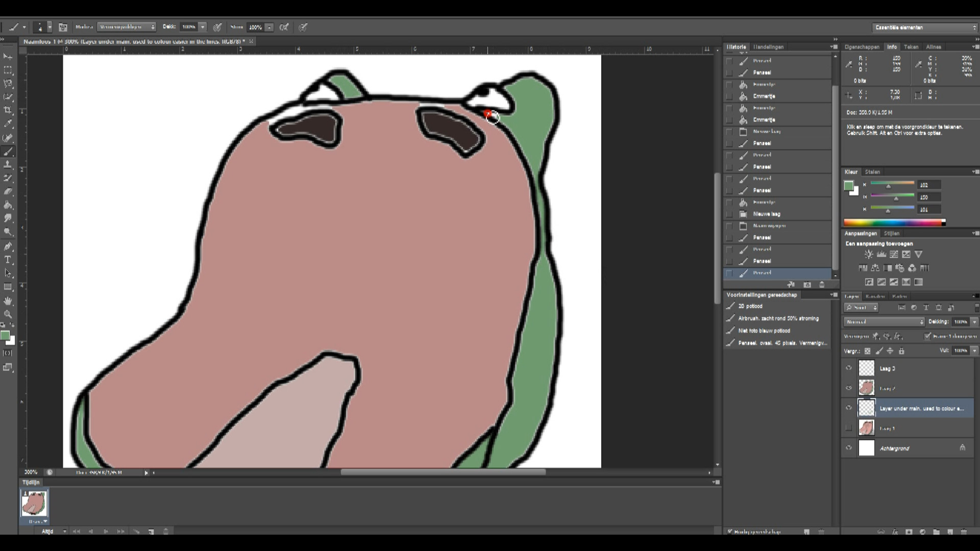Viewport: 980px width, 551px height.
Task: Select the timeline frame thumbnail
Action: tap(34, 504)
